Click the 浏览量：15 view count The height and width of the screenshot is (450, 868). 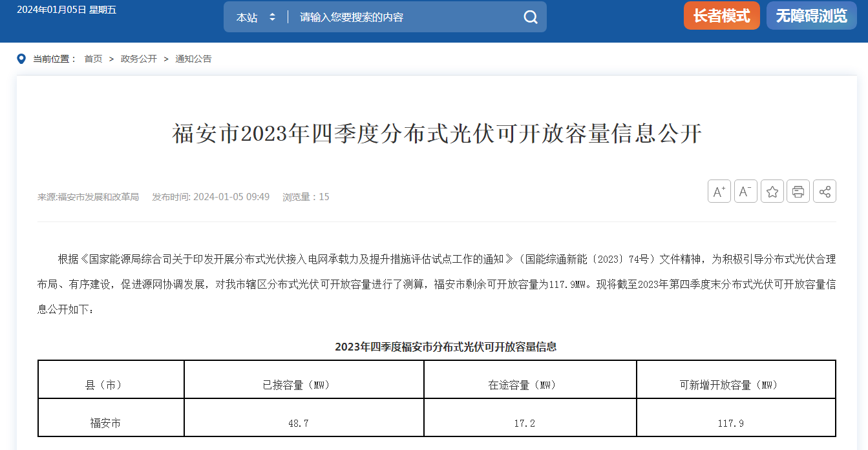306,197
